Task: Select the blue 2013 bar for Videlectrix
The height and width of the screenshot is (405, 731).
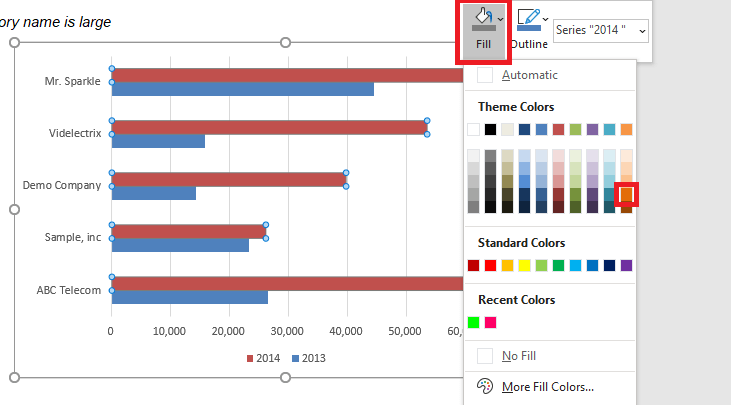Action: 158,141
